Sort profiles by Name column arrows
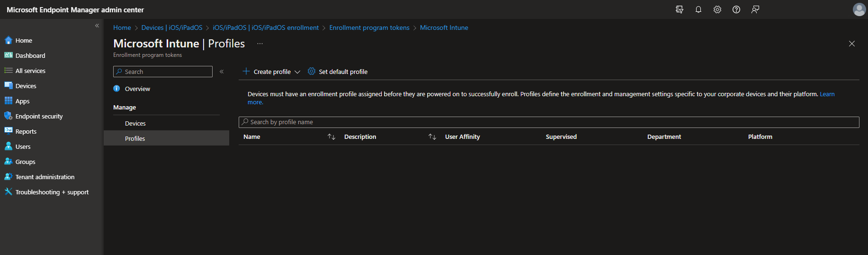The image size is (868, 255). point(331,137)
